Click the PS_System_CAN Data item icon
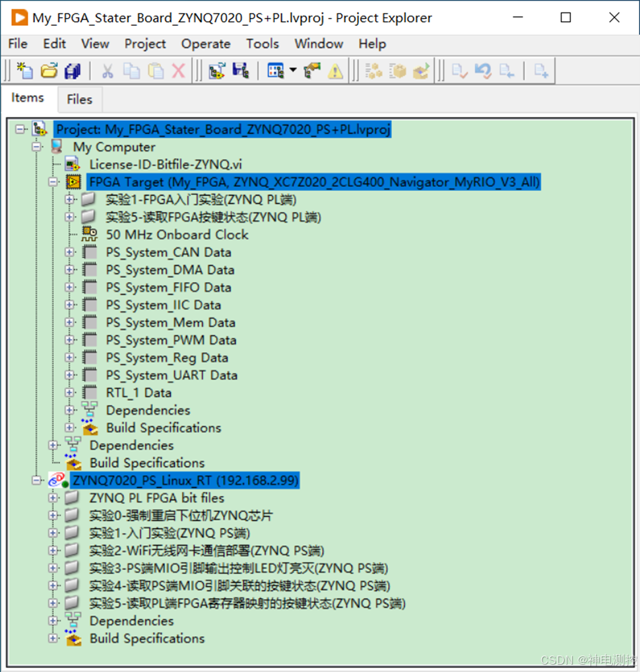 point(90,252)
